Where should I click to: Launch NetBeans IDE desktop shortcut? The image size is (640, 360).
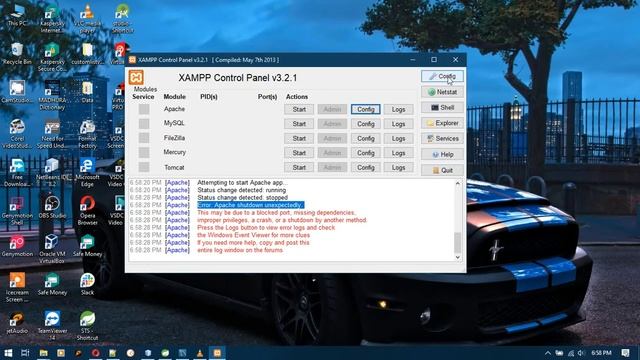point(51,173)
